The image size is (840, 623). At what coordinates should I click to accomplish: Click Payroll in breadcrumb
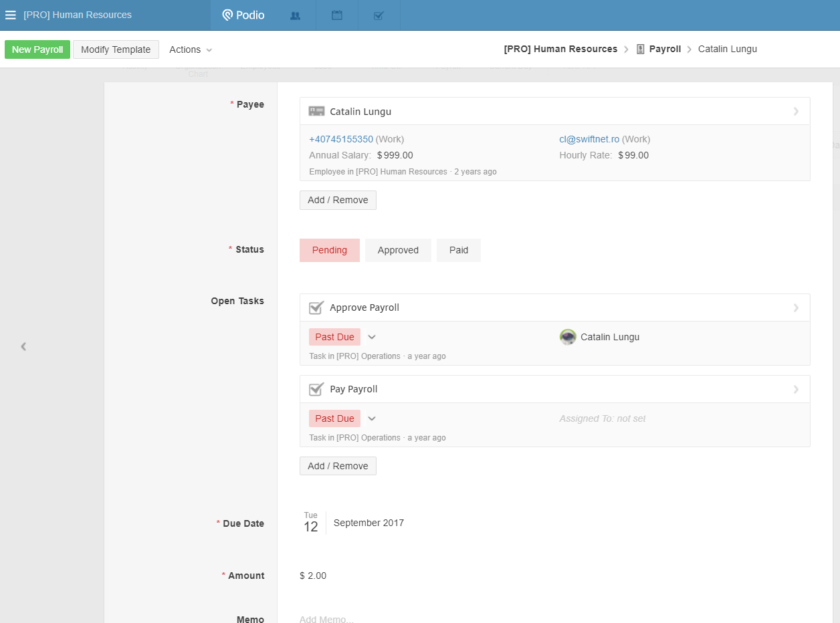click(665, 49)
